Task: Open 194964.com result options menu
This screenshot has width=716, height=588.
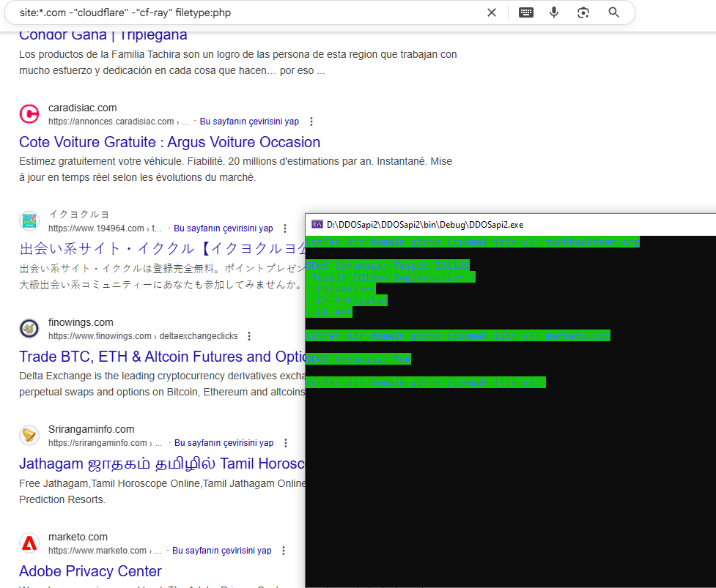Action: pyautogui.click(x=285, y=228)
